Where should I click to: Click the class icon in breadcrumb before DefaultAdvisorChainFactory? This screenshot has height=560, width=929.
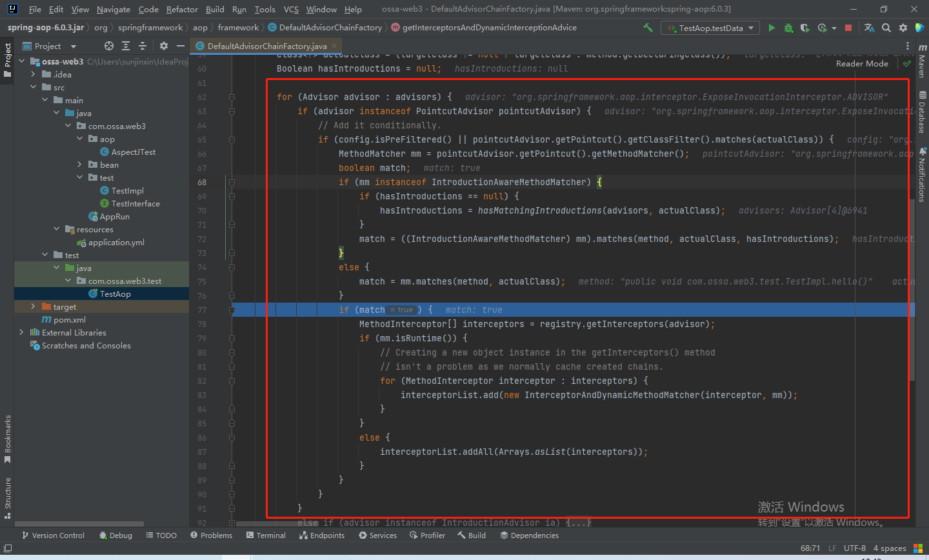(x=272, y=28)
